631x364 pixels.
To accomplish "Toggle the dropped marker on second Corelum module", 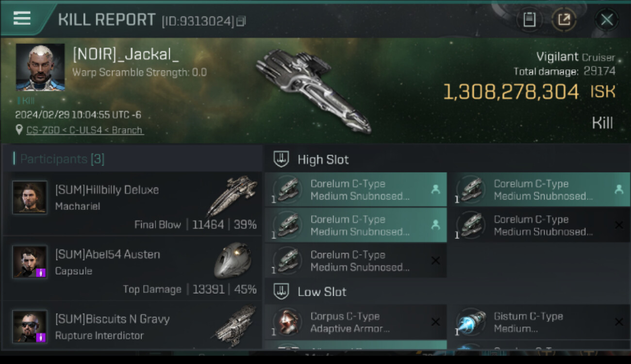I will pyautogui.click(x=619, y=190).
